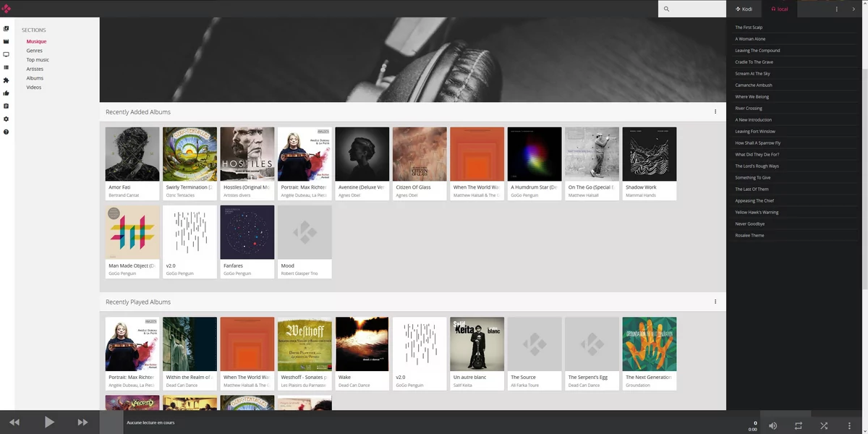Select Albums in the Sections list
This screenshot has width=868, height=434.
[x=35, y=78]
